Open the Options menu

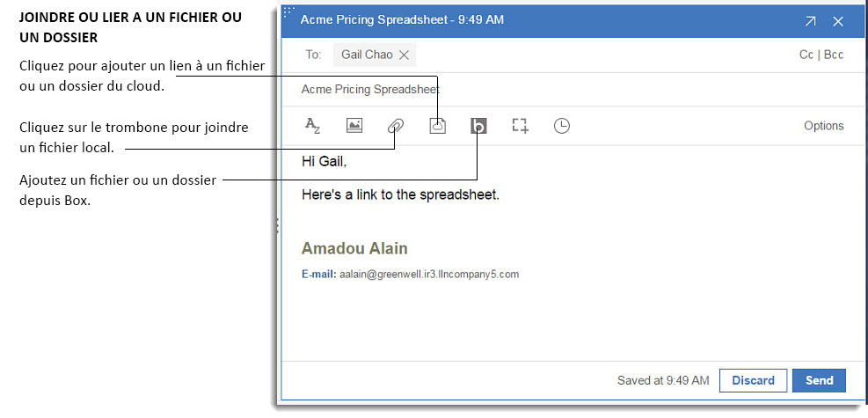[x=823, y=126]
